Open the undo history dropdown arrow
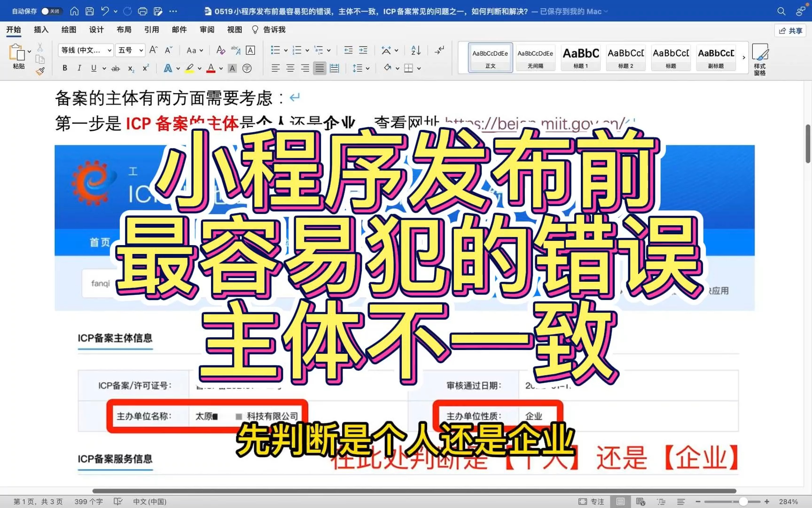 point(116,11)
